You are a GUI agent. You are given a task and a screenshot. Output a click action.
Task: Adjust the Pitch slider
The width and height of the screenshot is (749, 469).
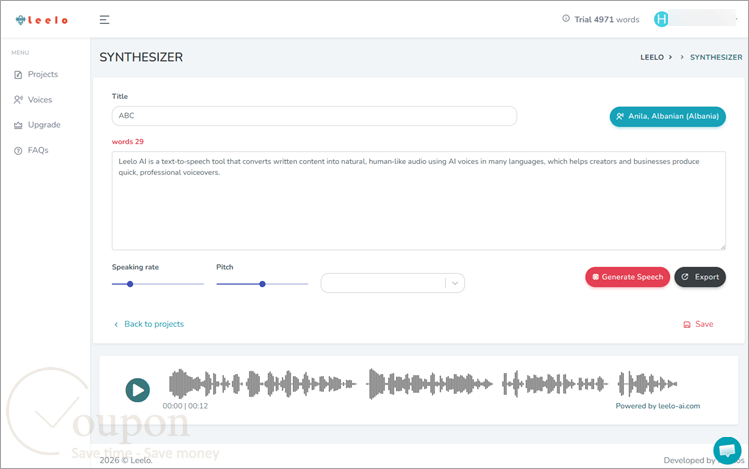262,284
